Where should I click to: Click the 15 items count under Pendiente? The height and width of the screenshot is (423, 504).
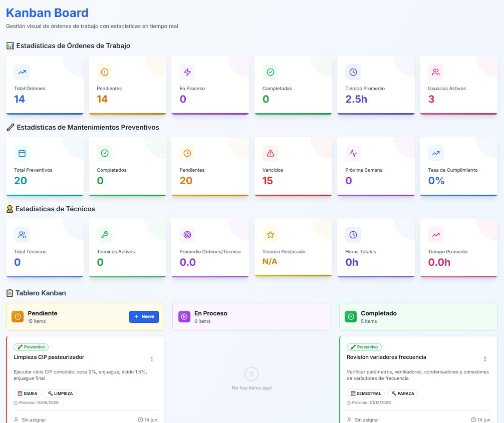(x=37, y=321)
